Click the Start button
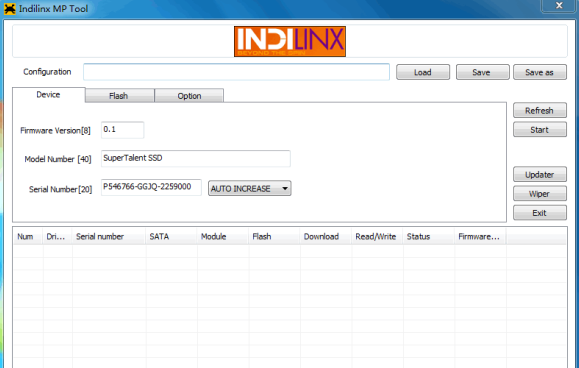Viewport: 579px width, 368px height. point(539,130)
